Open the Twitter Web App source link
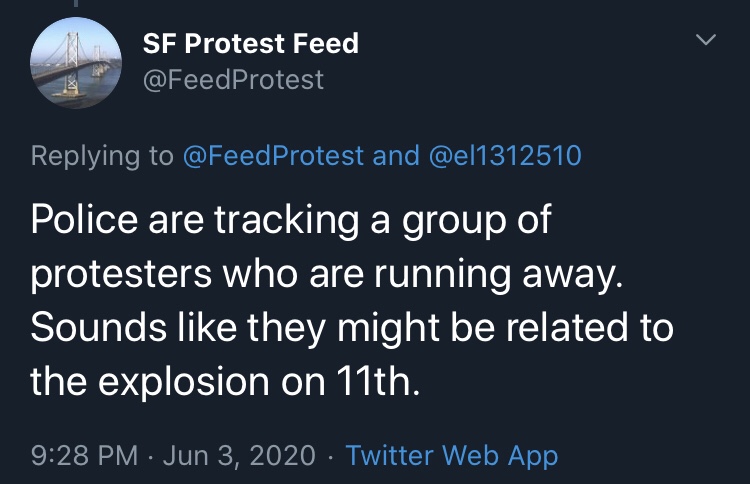Viewport: 750px width, 484px height. (451, 455)
